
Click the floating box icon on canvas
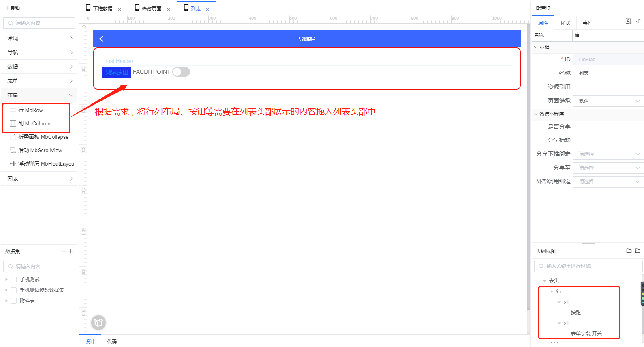coord(98,323)
